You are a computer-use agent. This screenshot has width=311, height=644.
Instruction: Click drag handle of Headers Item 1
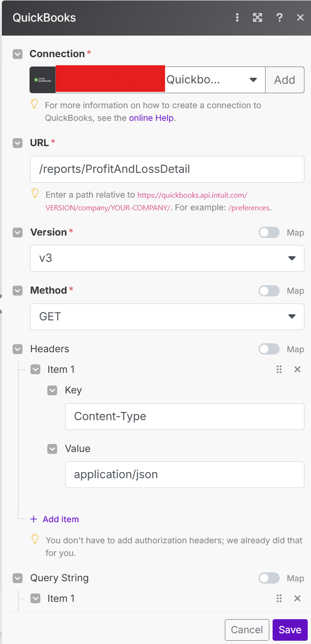click(x=279, y=370)
